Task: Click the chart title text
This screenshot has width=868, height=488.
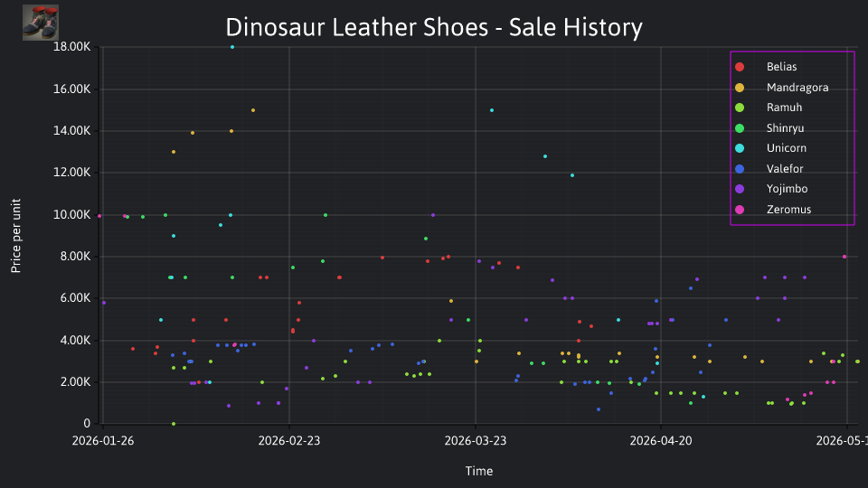Action: 434,27
